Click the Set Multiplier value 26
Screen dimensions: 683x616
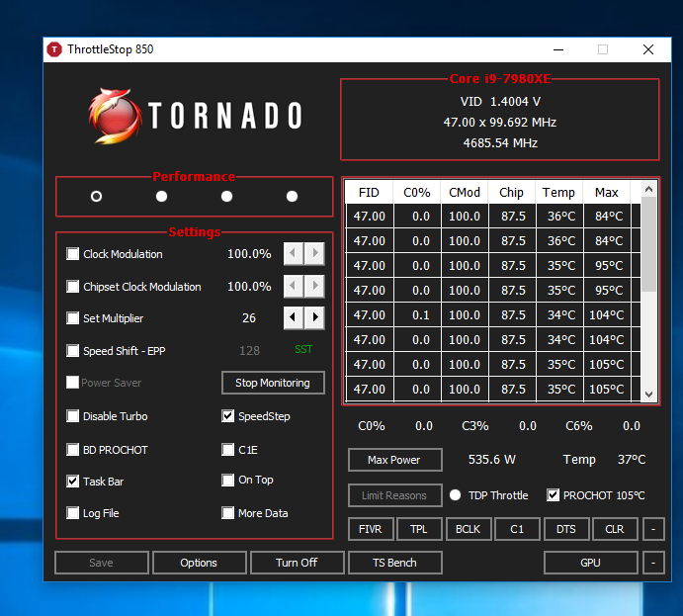point(249,318)
